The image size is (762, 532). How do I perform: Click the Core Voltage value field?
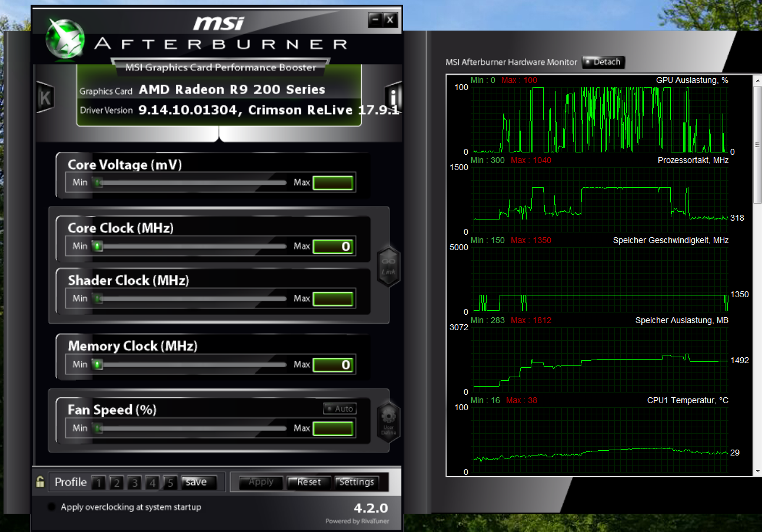333,182
